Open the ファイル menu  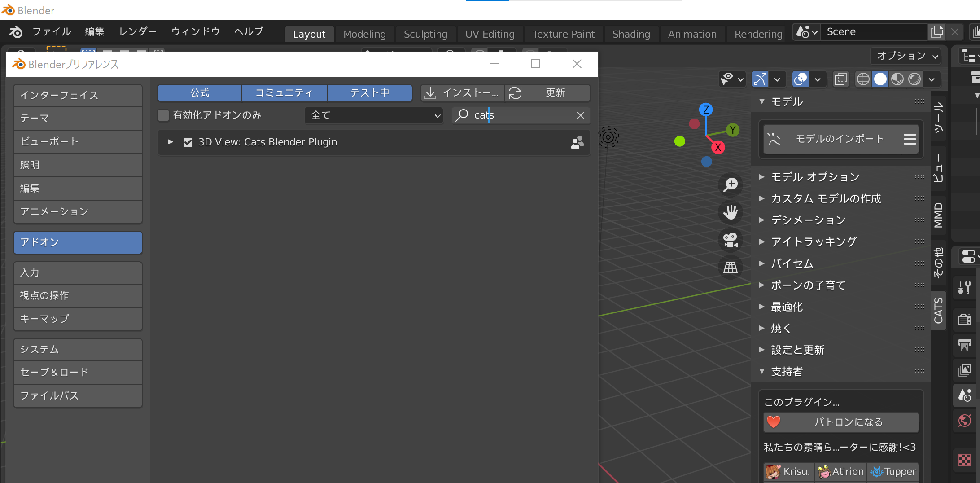coord(52,32)
